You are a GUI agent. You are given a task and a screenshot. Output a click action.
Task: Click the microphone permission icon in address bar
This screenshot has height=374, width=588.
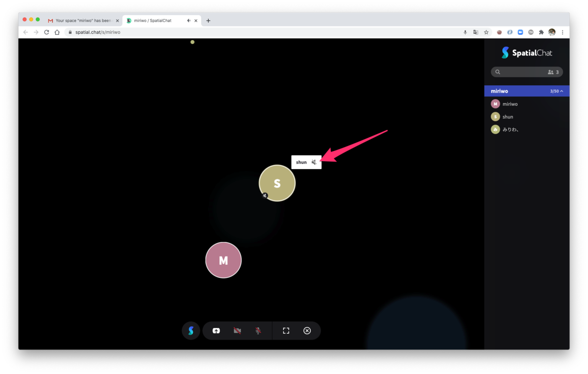coord(465,32)
